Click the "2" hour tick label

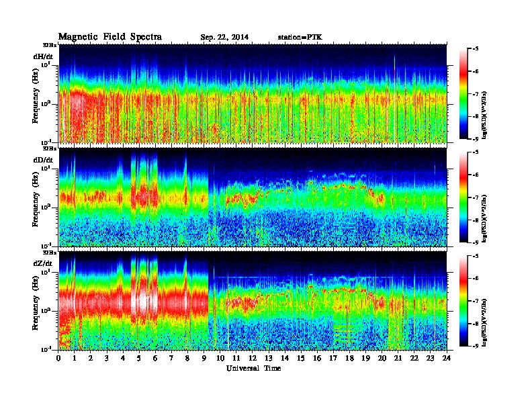(x=91, y=358)
